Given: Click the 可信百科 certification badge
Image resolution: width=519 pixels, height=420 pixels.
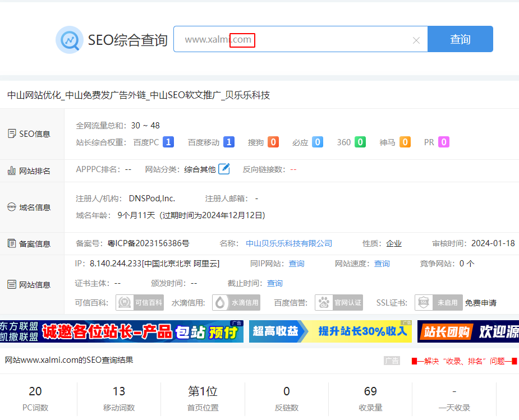Looking at the screenshot, I should [x=140, y=302].
